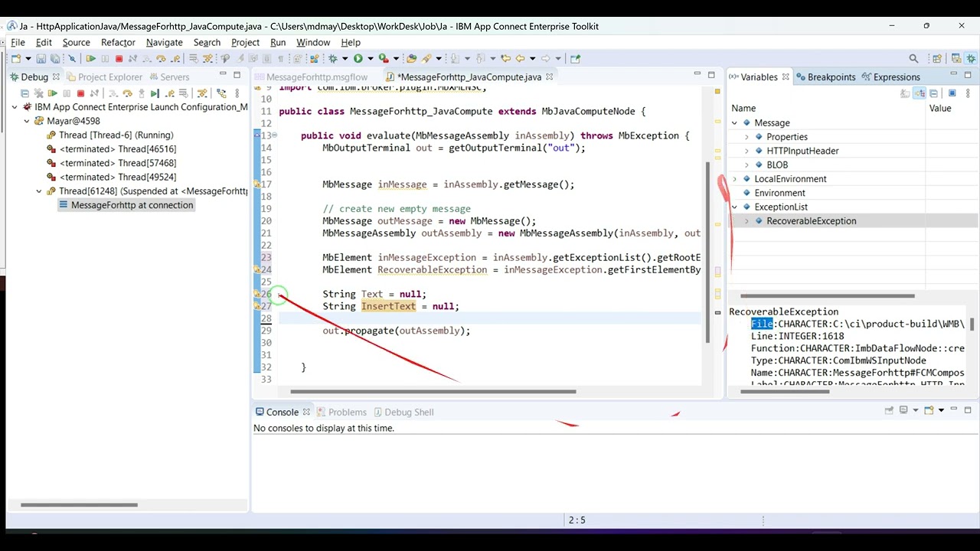Click Step Over in the main toolbar
Viewport: 980px width, 551px height.
pos(161,58)
